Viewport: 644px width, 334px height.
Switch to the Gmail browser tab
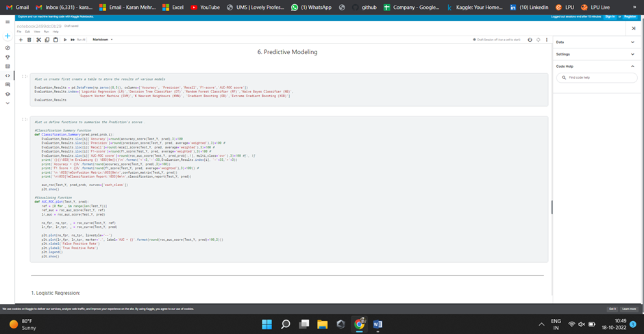[x=18, y=8]
